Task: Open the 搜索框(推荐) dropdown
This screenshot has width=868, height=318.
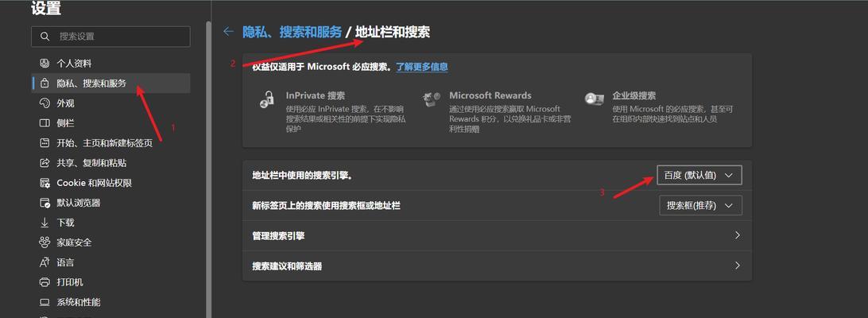Action: click(700, 206)
